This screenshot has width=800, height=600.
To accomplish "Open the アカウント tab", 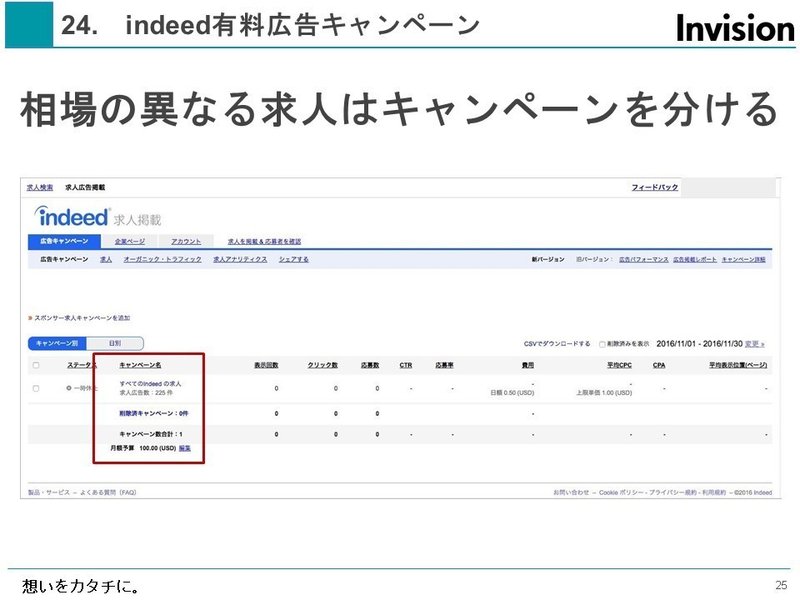I will tap(186, 241).
